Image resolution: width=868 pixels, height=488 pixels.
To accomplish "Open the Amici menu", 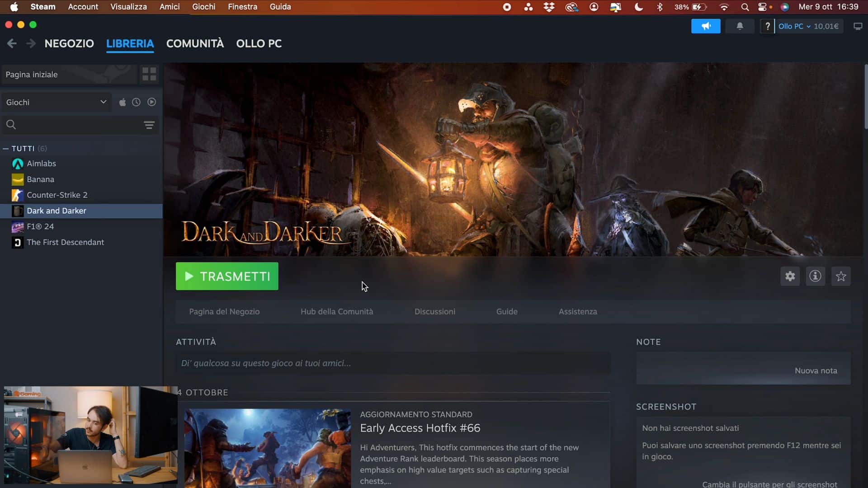I will [170, 7].
